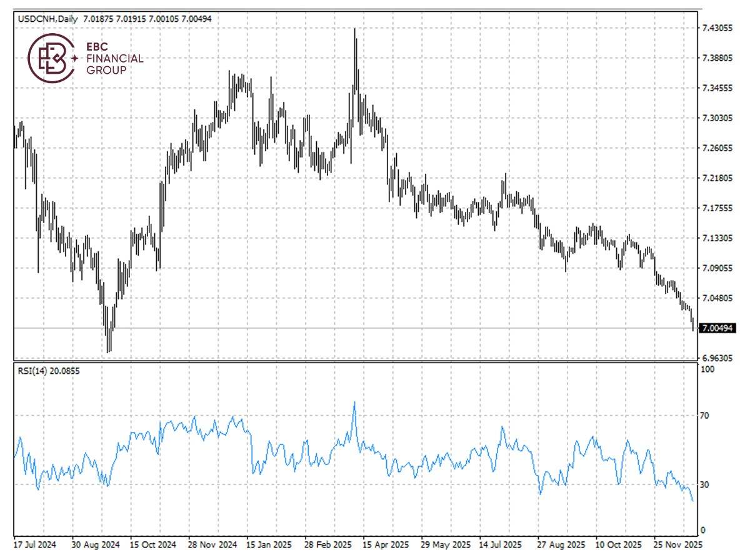The image size is (750, 560).
Task: Select the lowest candle near 6.96305
Action: click(x=107, y=344)
